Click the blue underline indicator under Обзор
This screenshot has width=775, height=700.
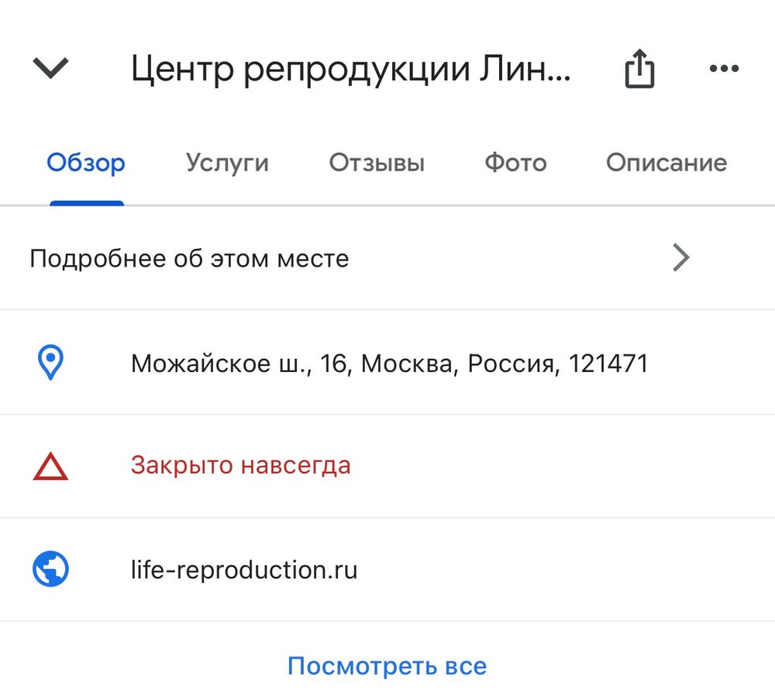pyautogui.click(x=86, y=200)
